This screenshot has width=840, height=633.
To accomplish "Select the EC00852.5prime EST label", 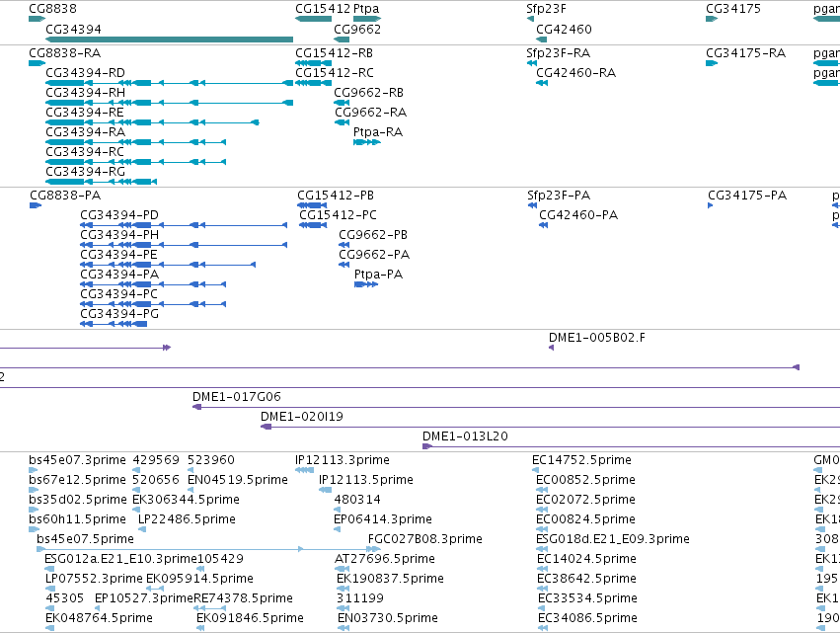I will coord(585,480).
